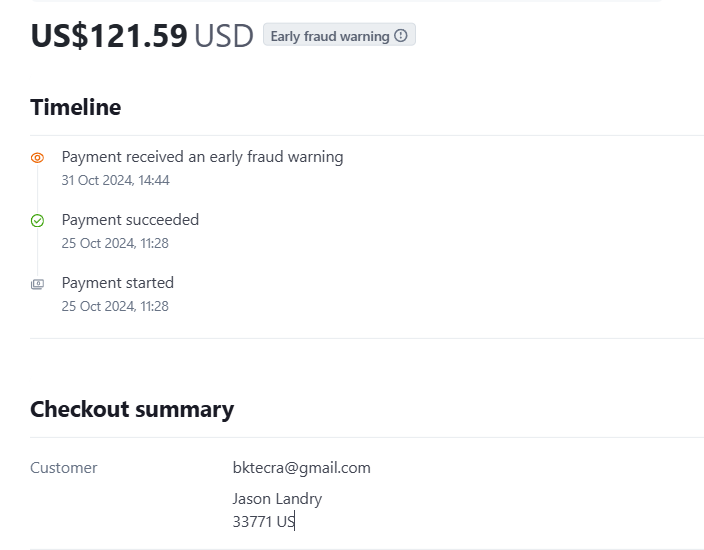Select the Checkout summary heading
704x550 pixels.
tap(132, 409)
